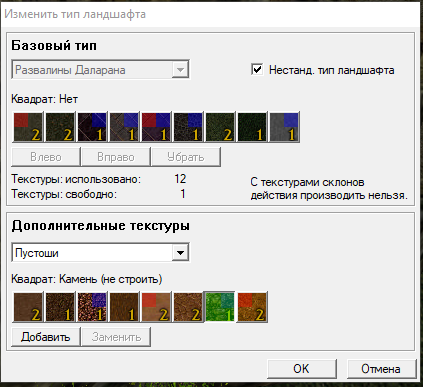Pick the dark rough dirt additional tile numbered 1
This screenshot has height=387, width=423.
coord(60,307)
